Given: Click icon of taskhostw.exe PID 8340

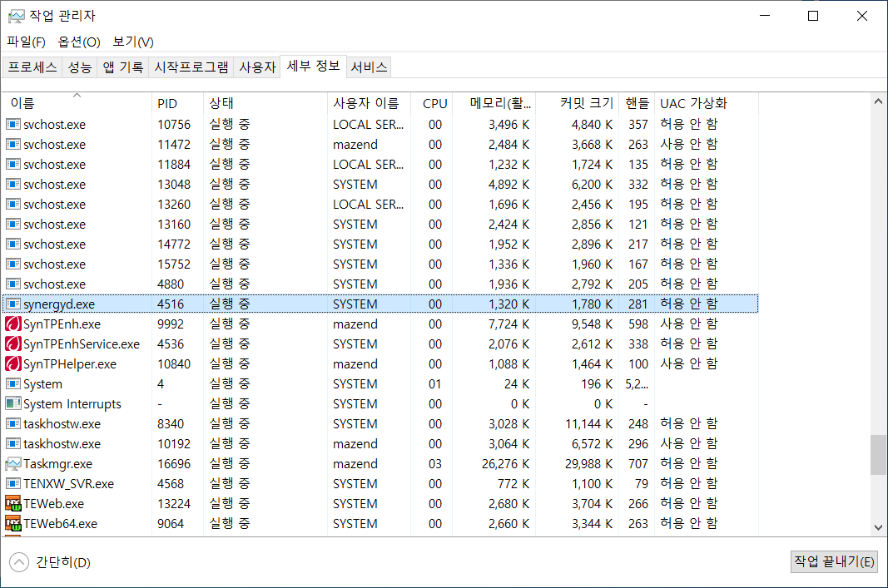Looking at the screenshot, I should [13, 424].
